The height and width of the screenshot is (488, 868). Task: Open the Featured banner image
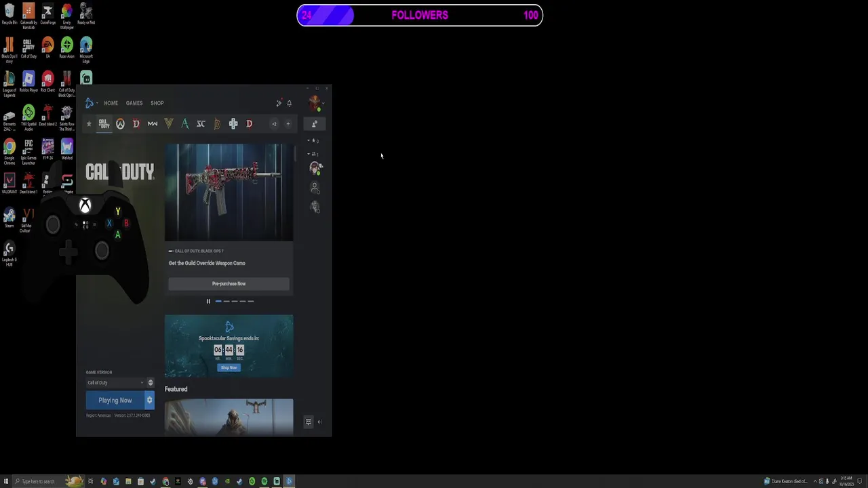229,417
